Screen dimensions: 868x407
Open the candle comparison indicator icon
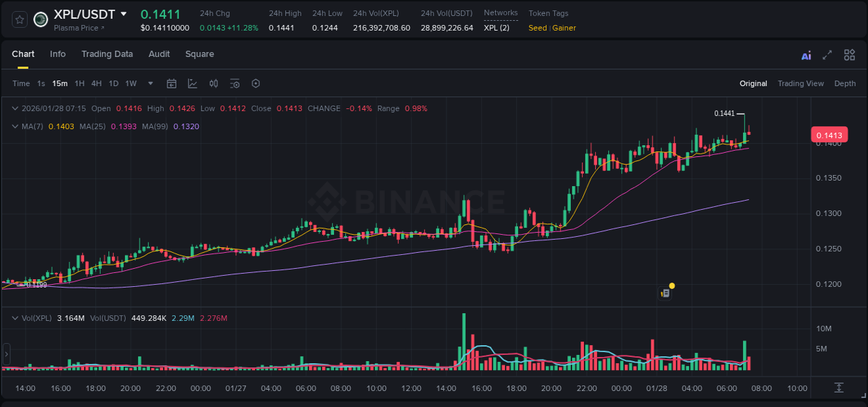tap(214, 83)
